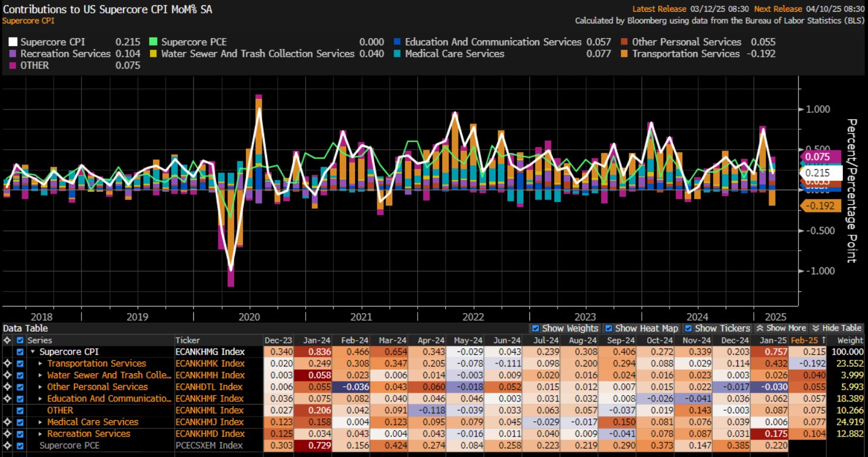Toggle the Show Tickers checkbox
This screenshot has width=868, height=457.
(688, 328)
